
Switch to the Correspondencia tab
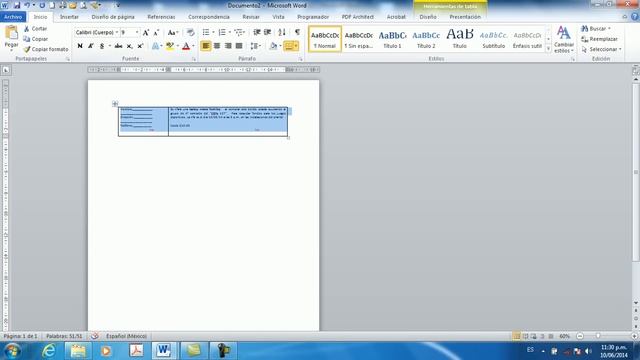pos(209,17)
